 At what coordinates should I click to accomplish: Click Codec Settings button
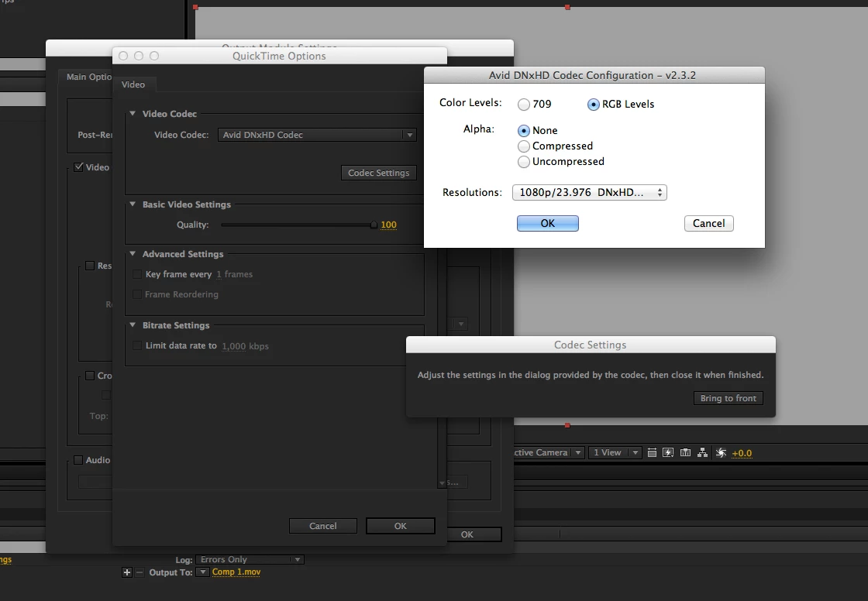(379, 173)
